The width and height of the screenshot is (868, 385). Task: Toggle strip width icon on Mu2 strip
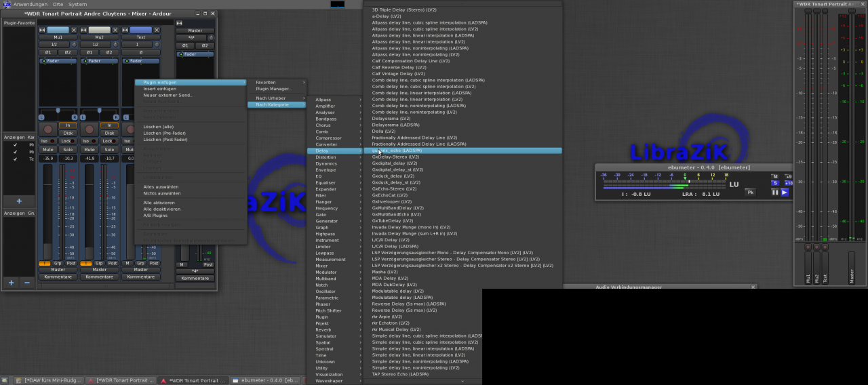[83, 30]
